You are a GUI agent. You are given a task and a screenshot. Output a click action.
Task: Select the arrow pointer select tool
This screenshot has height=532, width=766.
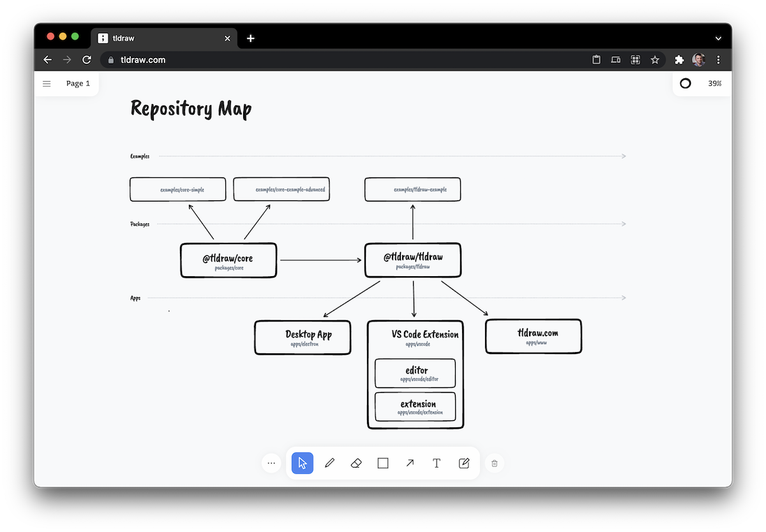tap(303, 463)
